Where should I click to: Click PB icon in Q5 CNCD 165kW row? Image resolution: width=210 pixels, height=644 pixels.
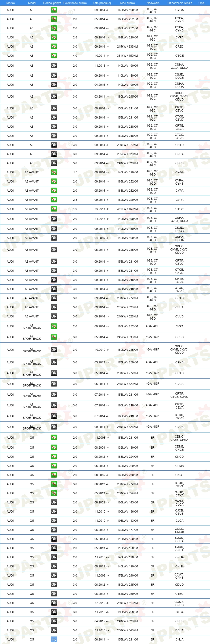click(x=54, y=457)
